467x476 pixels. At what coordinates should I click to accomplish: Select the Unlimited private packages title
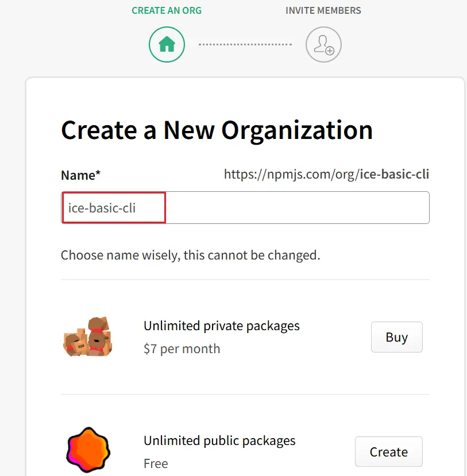(x=221, y=326)
